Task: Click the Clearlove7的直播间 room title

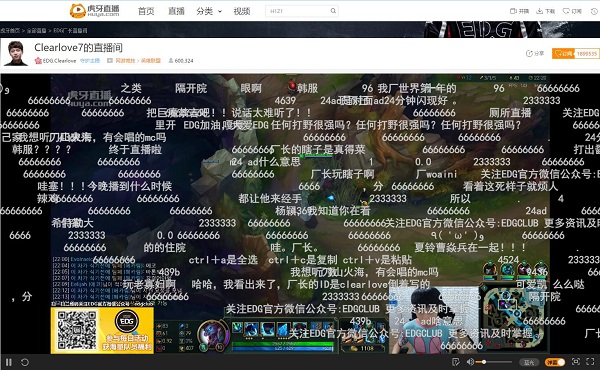Action: point(78,47)
